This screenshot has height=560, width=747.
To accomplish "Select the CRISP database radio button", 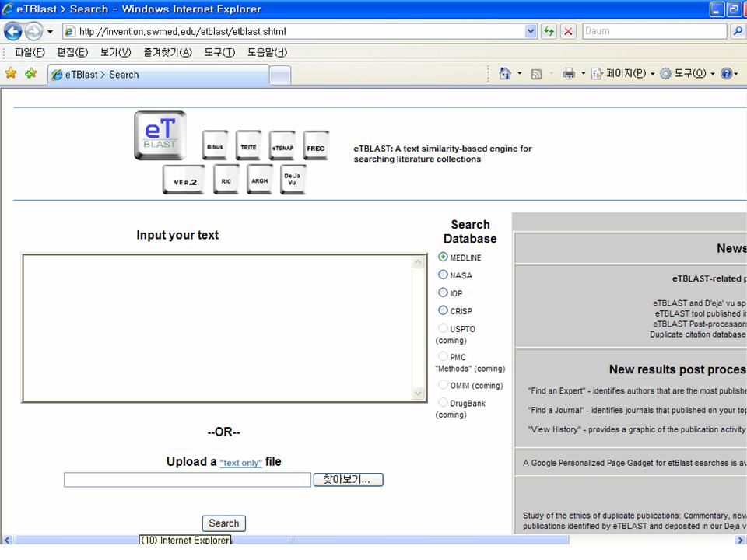I will click(443, 310).
